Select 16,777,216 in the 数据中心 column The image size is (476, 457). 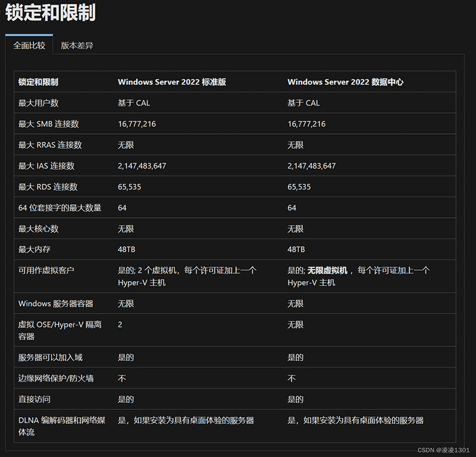[x=306, y=124]
